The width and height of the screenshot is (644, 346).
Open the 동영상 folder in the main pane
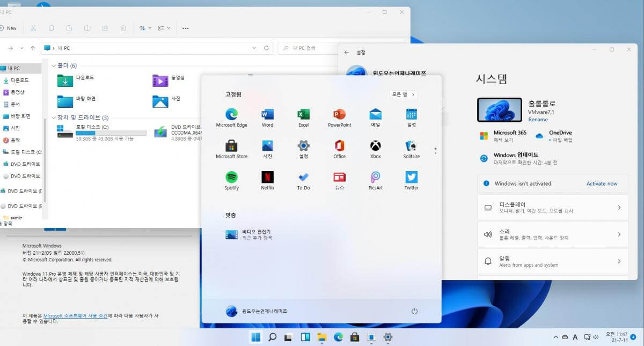tap(169, 80)
